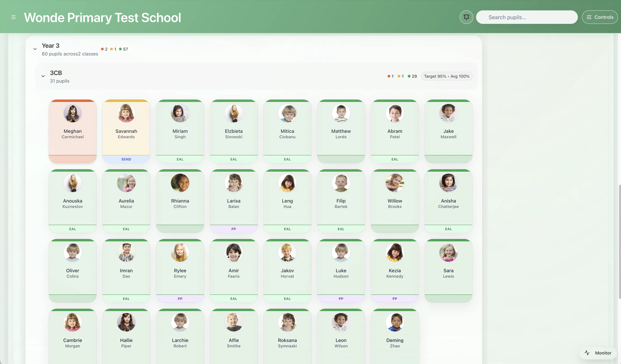Viewport: 621px width, 364px height.
Task: Open the Controls panel
Action: 600,17
